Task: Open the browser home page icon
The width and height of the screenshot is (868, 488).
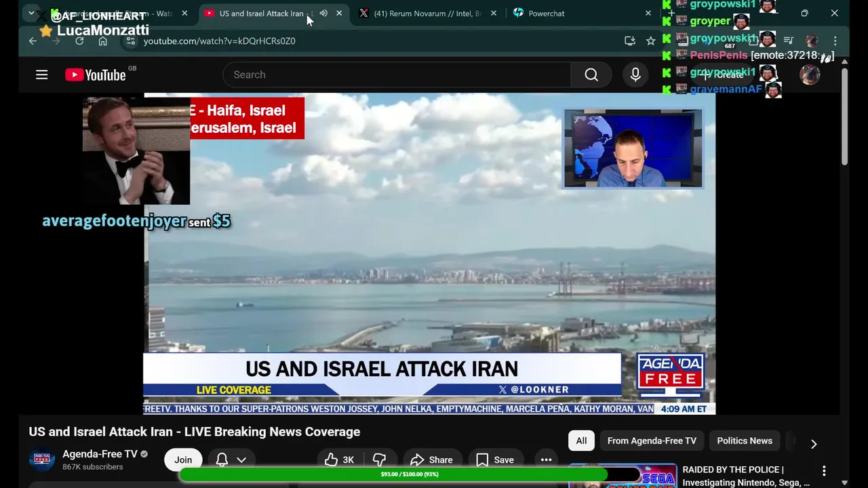Action: 102,41
